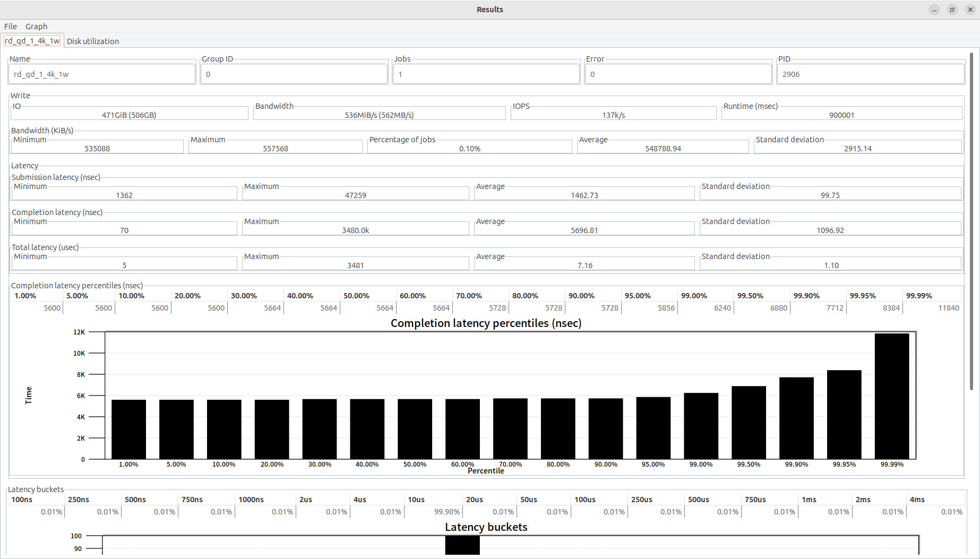Minimize the Results window
980x559 pixels.
(x=934, y=10)
